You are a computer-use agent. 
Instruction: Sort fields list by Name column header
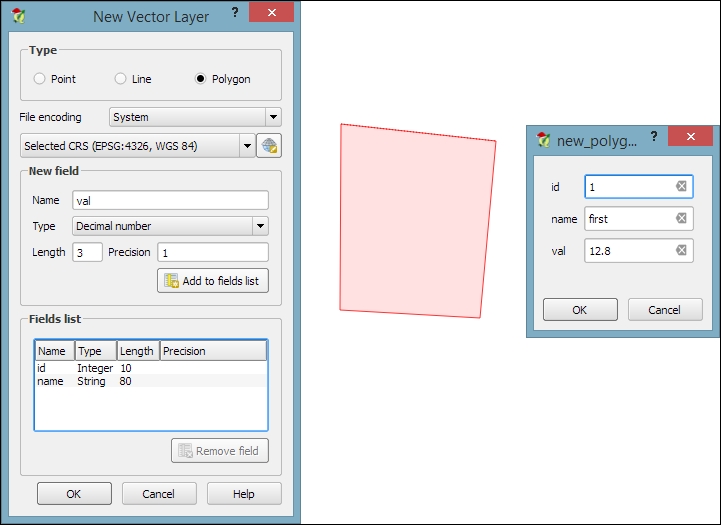55,351
